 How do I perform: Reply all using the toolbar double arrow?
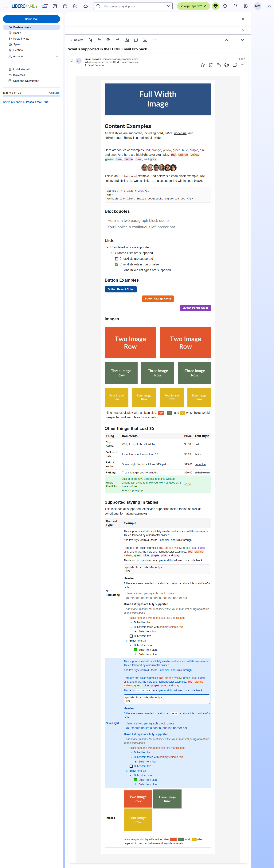(108, 40)
